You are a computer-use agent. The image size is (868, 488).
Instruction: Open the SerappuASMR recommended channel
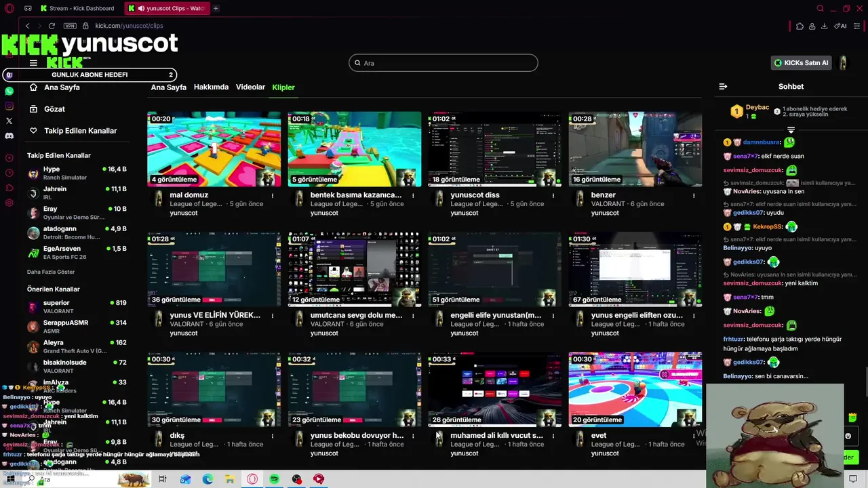coord(77,327)
